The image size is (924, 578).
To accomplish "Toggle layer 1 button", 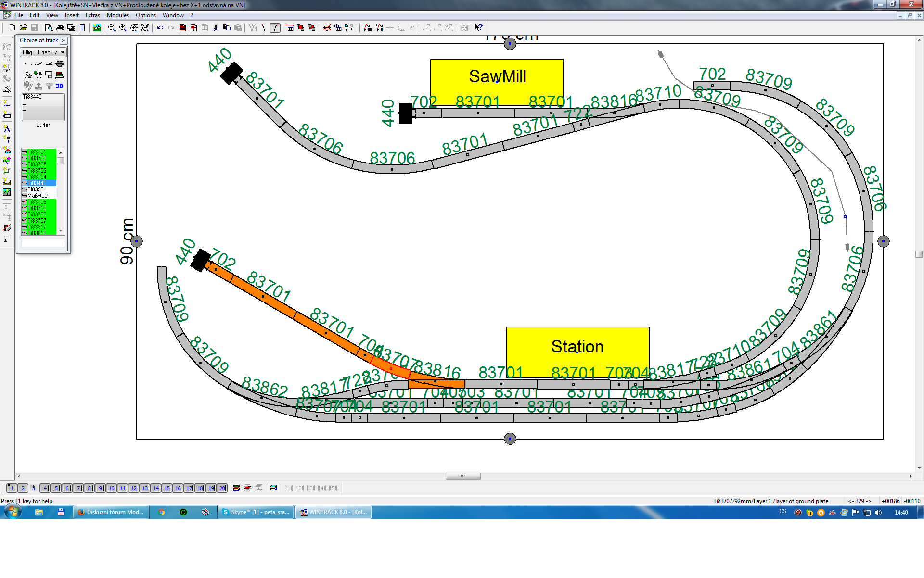I will coord(12,488).
